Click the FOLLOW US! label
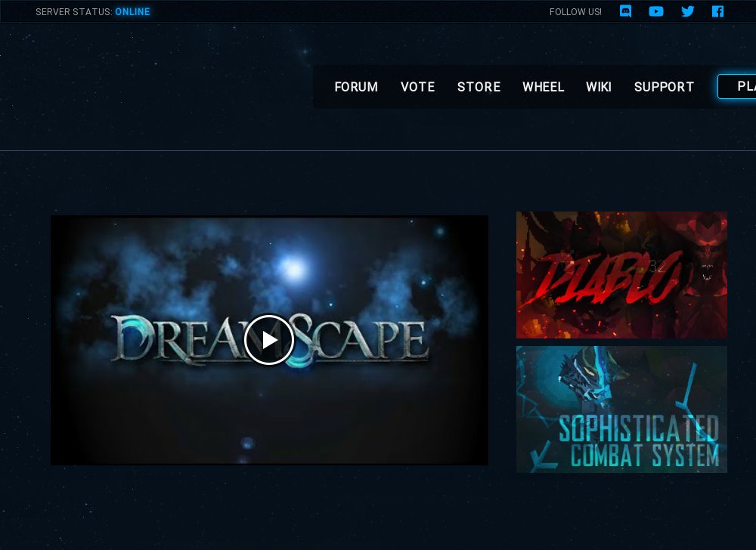The width and height of the screenshot is (756, 550). click(x=575, y=11)
